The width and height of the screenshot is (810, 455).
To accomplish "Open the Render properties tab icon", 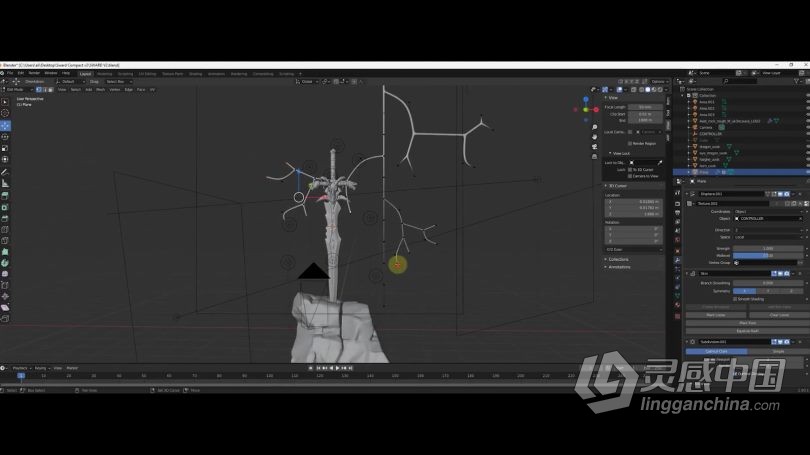I will tap(677, 203).
